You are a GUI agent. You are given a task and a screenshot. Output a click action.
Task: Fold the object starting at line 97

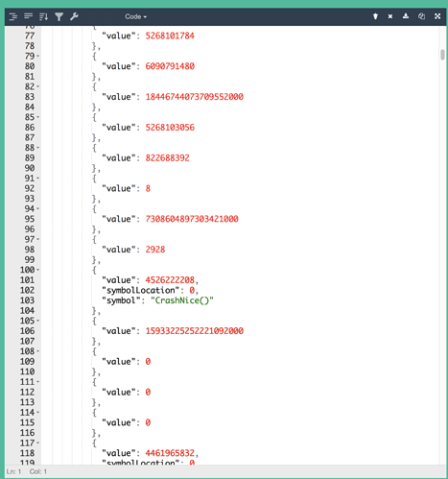point(38,239)
